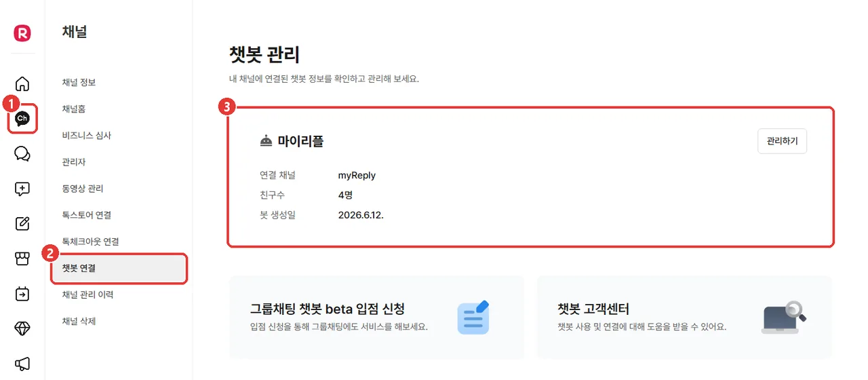Open the 채널 정보 menu
Image resolution: width=868 pixels, height=380 pixels.
coord(79,82)
